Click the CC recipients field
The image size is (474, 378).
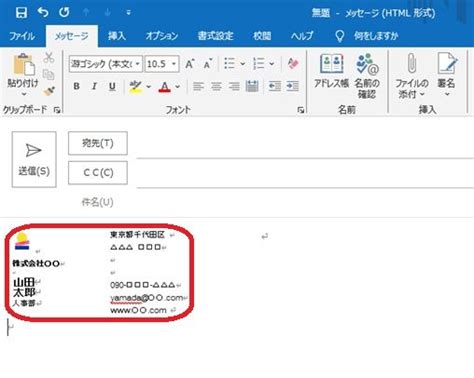[305, 175]
